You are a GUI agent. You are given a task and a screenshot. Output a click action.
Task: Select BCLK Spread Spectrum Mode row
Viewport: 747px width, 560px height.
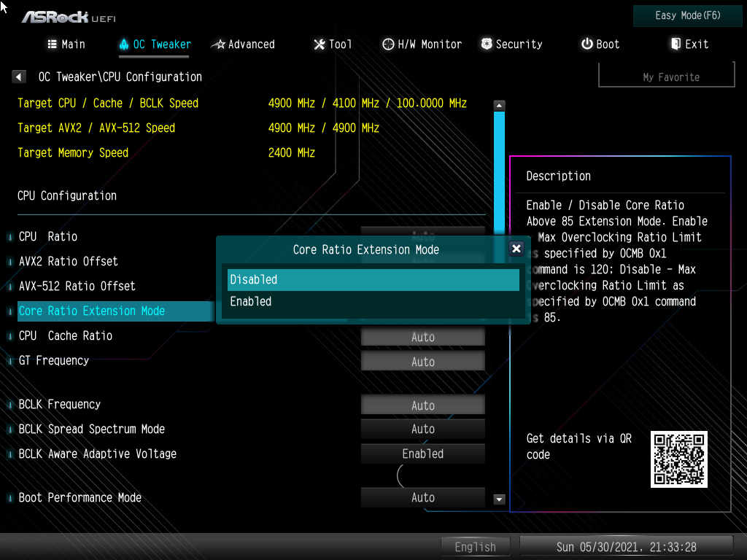(251, 429)
